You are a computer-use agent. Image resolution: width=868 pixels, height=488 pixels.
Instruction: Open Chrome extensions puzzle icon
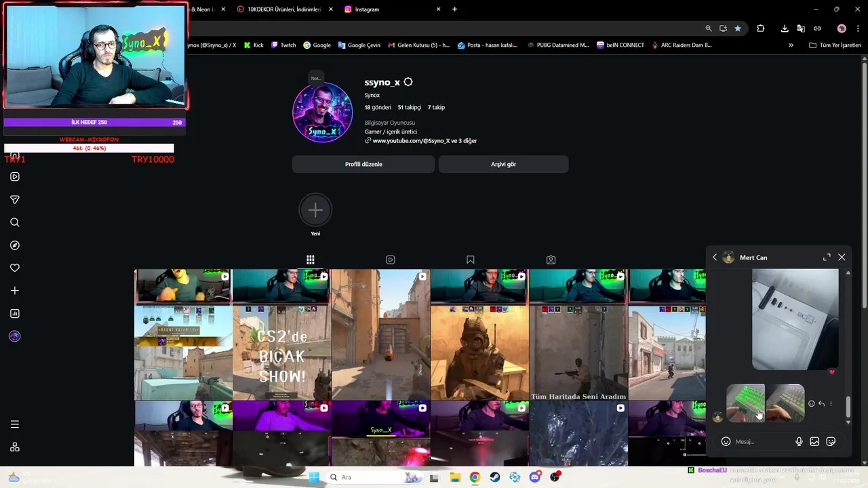(x=760, y=28)
